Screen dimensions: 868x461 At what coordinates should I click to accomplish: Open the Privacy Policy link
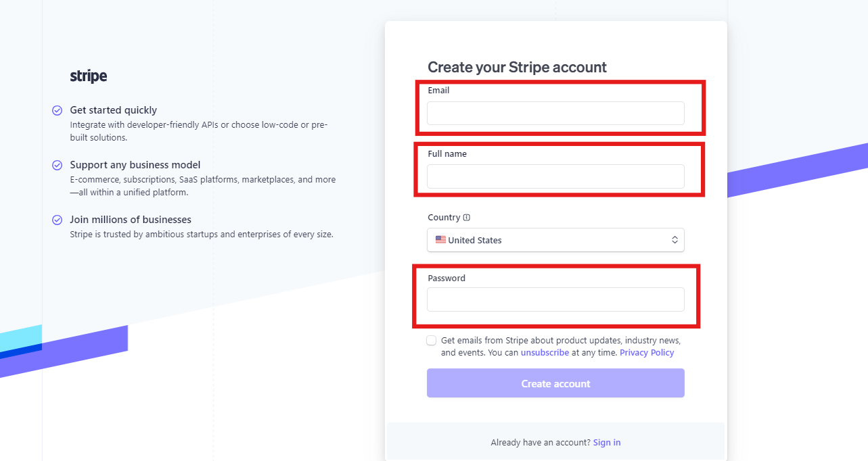[647, 353]
